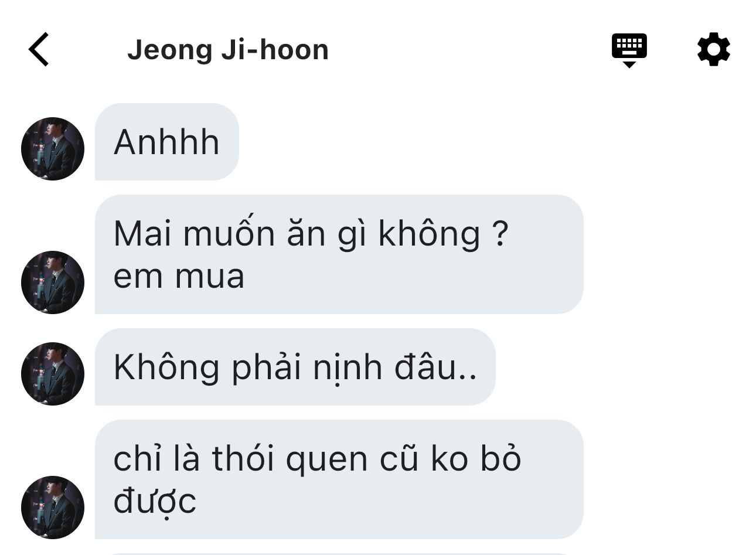This screenshot has width=756, height=555.
Task: Open the Jeong Ji-hoon contact name header
Action: tap(228, 50)
